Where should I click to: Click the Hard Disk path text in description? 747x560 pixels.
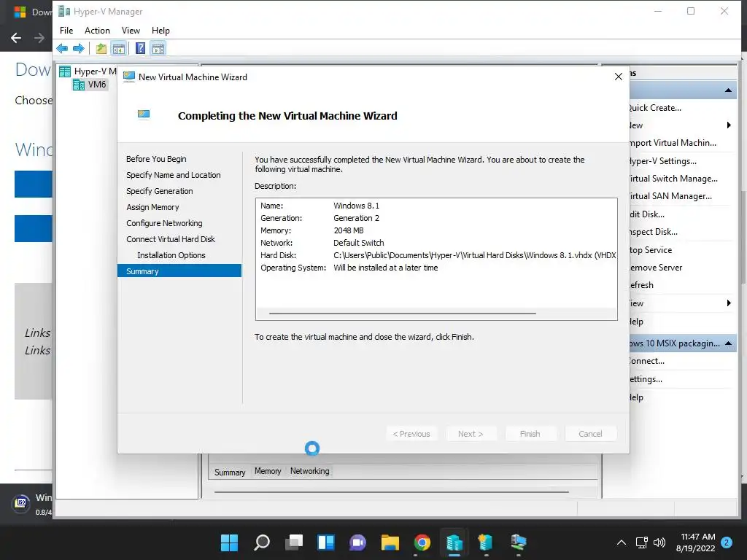(474, 255)
